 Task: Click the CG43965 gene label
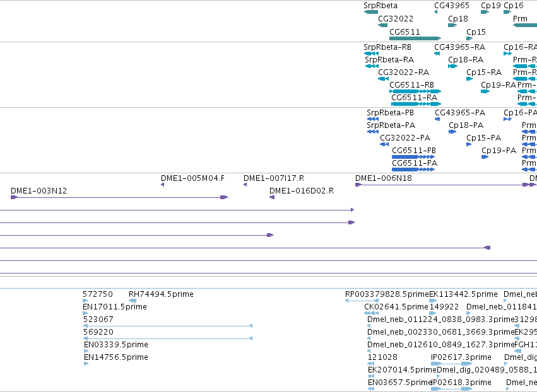452,6
